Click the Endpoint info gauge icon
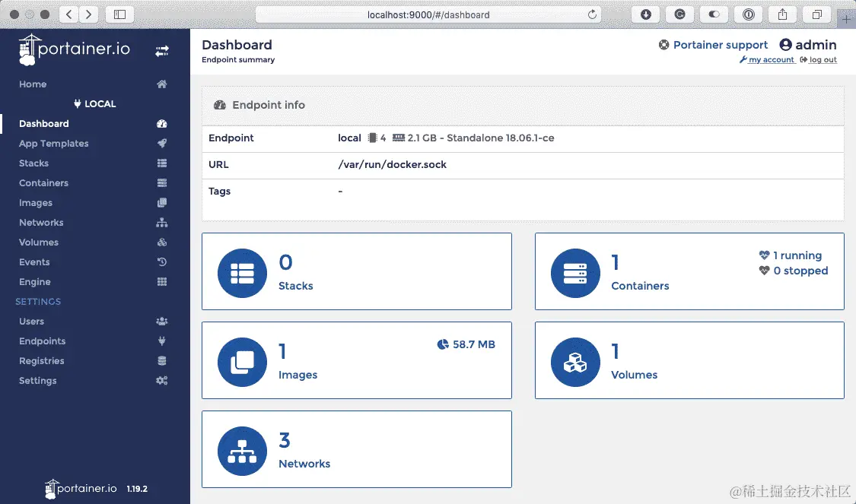The image size is (856, 504). pyautogui.click(x=219, y=105)
